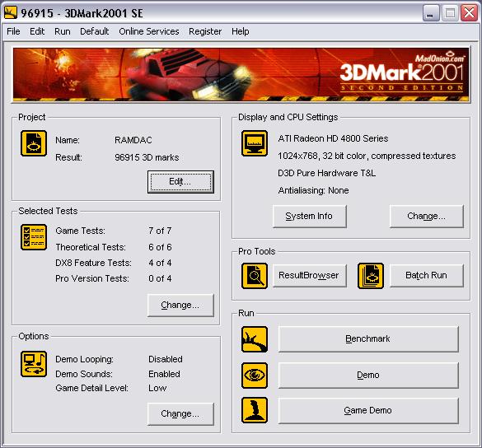Click the Display settings monitor icon
Viewport: 482px width, 448px height.
coord(255,143)
